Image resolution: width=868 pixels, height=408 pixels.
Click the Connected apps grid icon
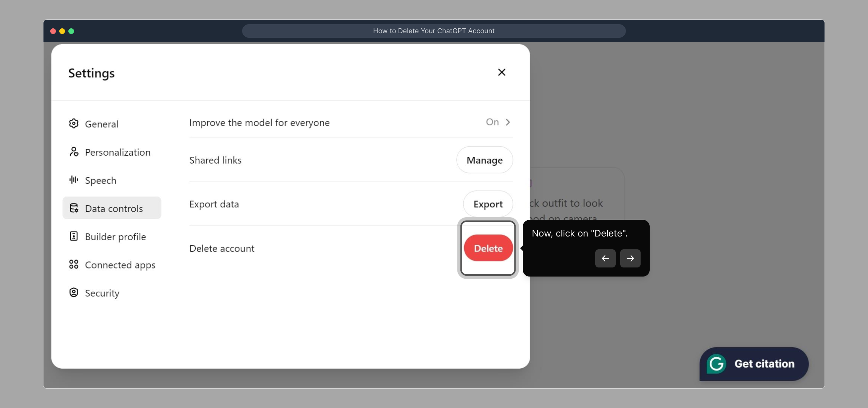[74, 264]
